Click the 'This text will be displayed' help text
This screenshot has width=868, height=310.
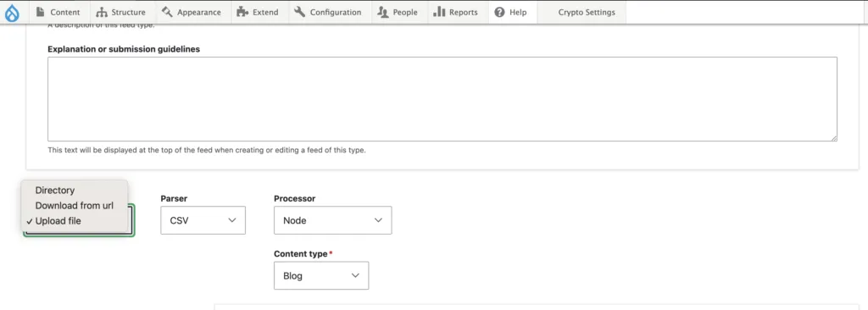[x=207, y=150]
